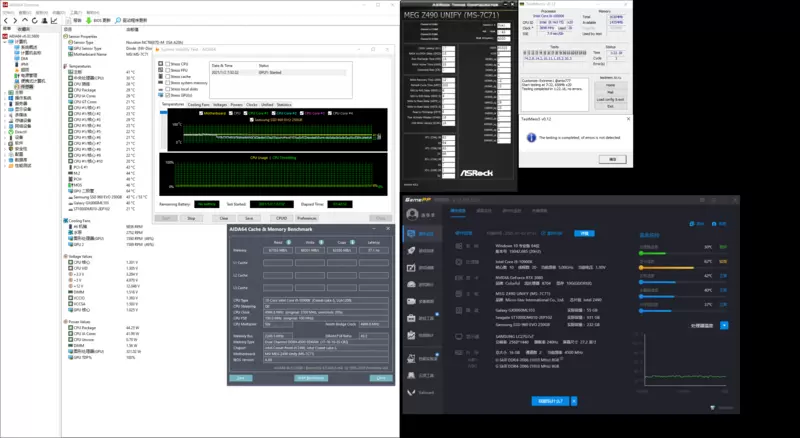
Task: Toggle the Samsung SSD 960 EVO graph checkbox
Action: click(x=252, y=119)
